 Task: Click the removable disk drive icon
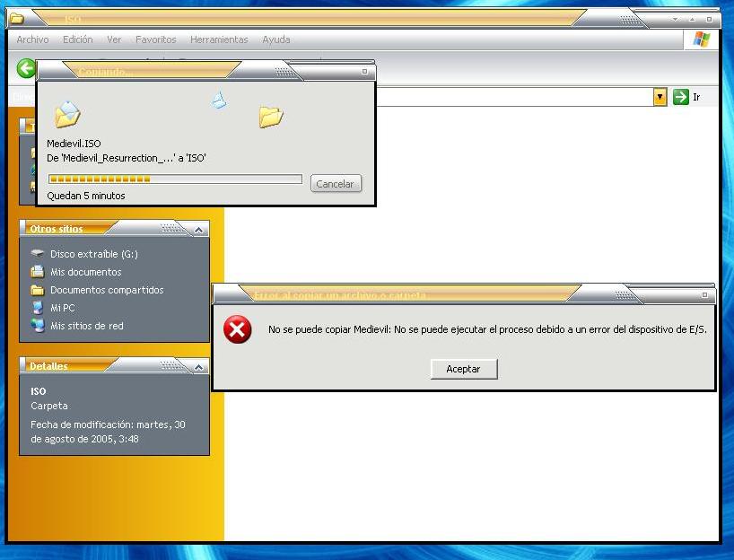[37, 253]
